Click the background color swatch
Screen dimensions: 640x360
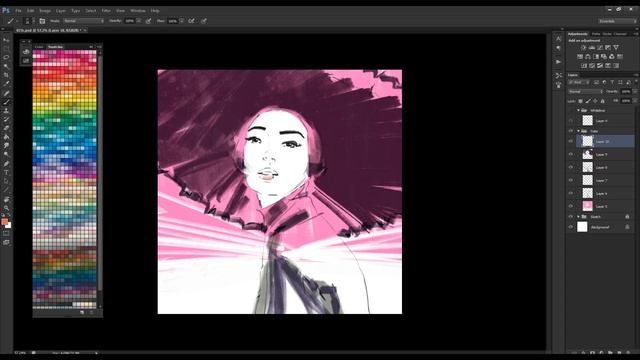[9, 225]
